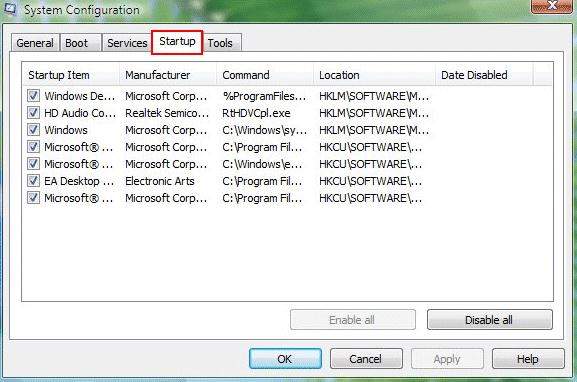This screenshot has width=577, height=382.
Task: Select the Electronic Arts manufacturer cell
Action: coord(160,181)
